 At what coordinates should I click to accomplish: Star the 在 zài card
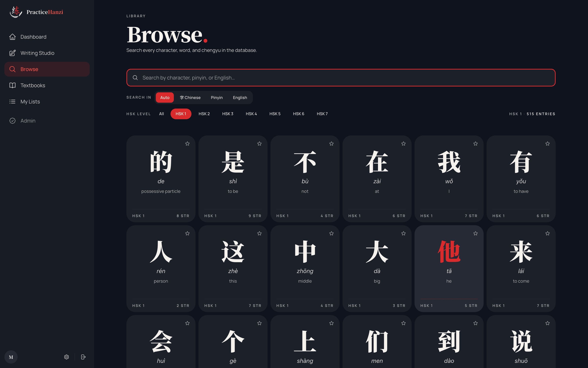[x=404, y=144]
